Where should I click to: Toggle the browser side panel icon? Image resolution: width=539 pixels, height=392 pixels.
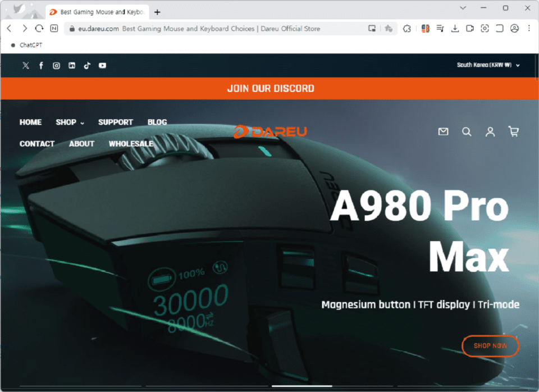point(500,29)
